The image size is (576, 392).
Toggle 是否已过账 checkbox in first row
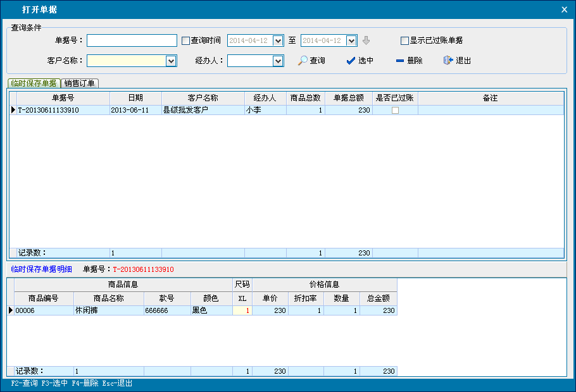395,110
